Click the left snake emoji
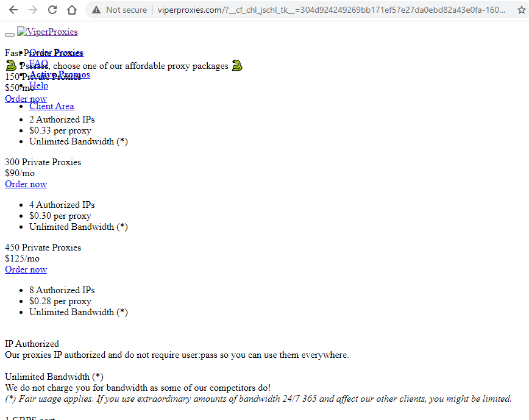 click(11, 65)
